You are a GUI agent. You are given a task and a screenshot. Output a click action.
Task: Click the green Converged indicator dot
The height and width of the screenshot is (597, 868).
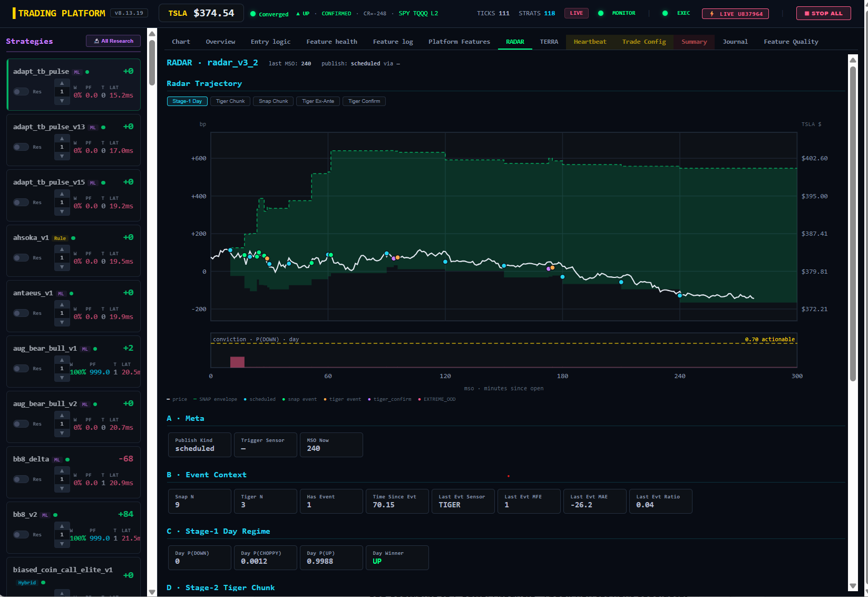pos(253,14)
